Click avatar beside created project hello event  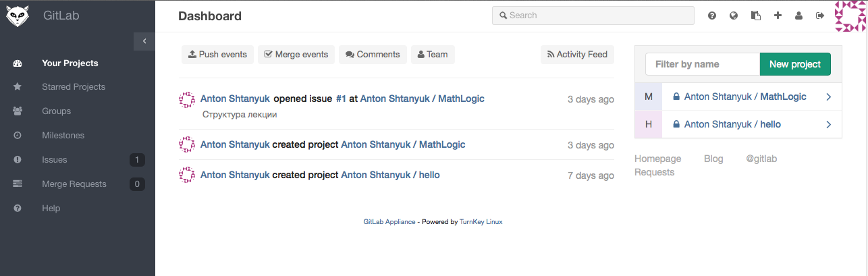click(187, 175)
